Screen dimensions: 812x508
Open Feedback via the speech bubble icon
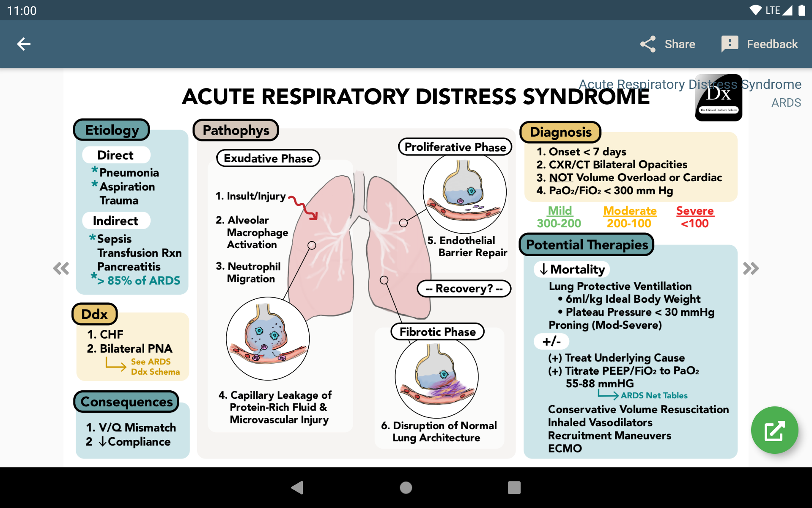click(730, 44)
